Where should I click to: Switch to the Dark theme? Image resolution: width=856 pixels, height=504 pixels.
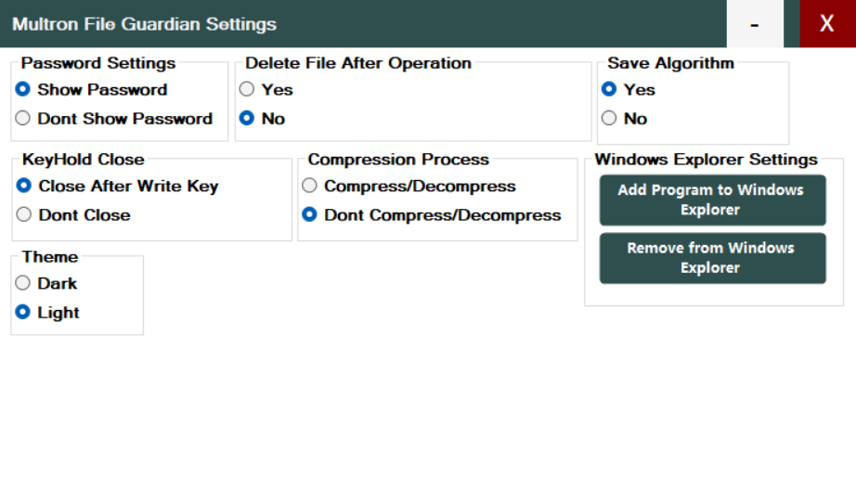tap(46, 283)
